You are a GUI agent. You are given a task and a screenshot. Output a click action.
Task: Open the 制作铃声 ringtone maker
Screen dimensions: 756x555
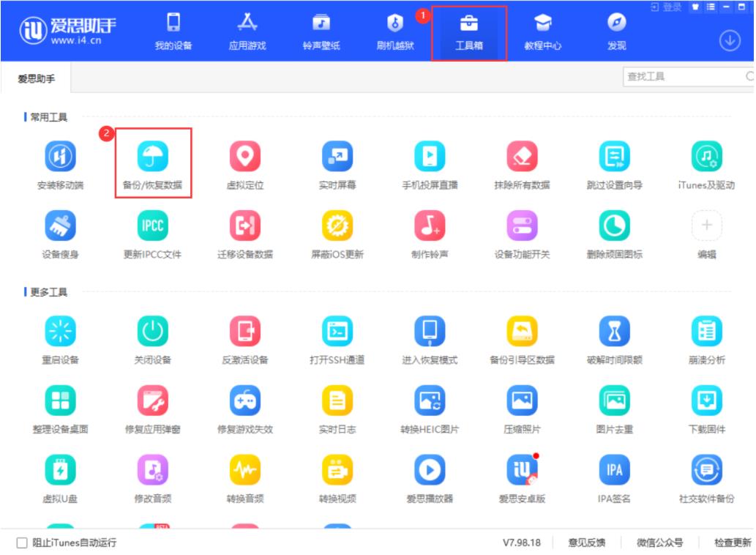coord(430,226)
